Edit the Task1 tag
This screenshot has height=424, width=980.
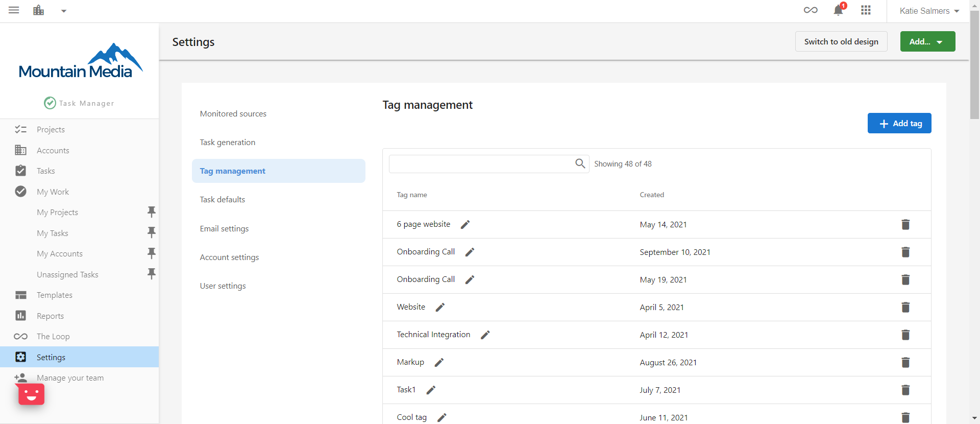pos(431,390)
